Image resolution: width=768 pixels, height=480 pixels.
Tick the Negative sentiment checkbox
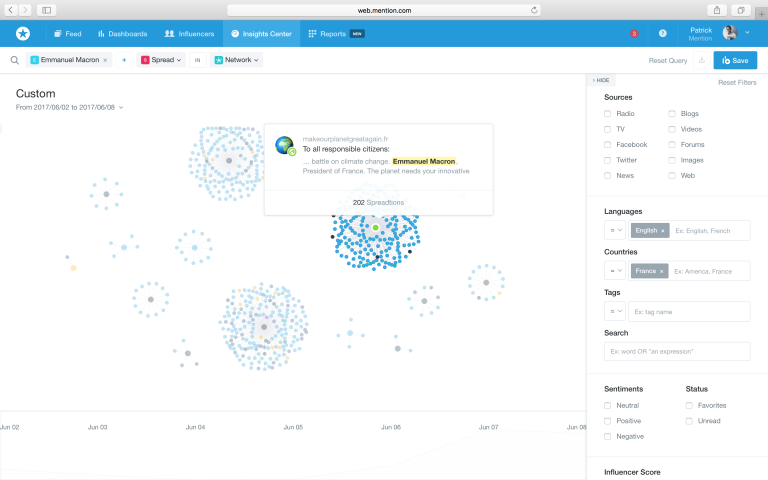point(607,436)
